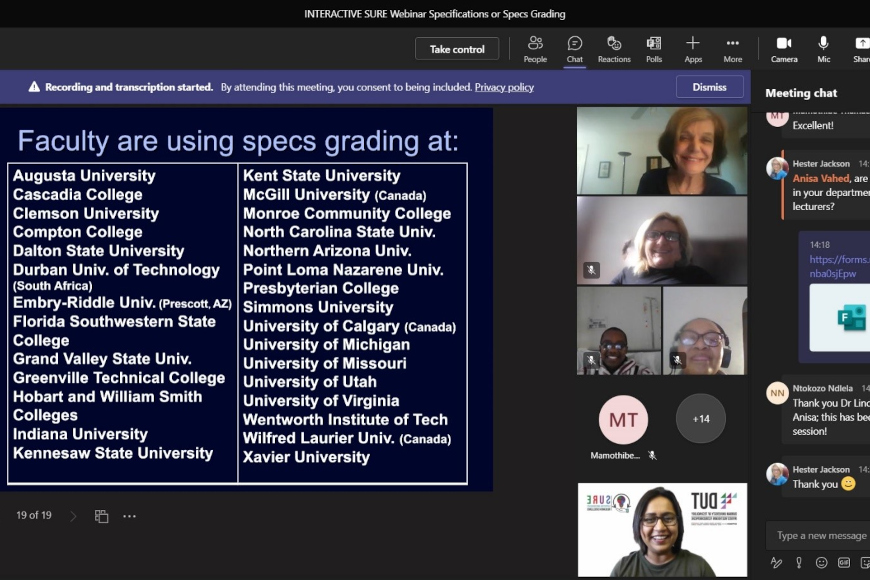Screen dimensions: 870x580
Task: Click the NN avatar of Ntokozo Ndlela
Action: [777, 393]
